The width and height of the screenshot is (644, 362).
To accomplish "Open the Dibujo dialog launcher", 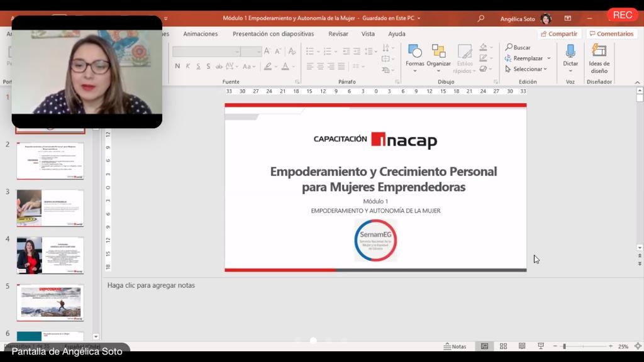I will pos(496,82).
